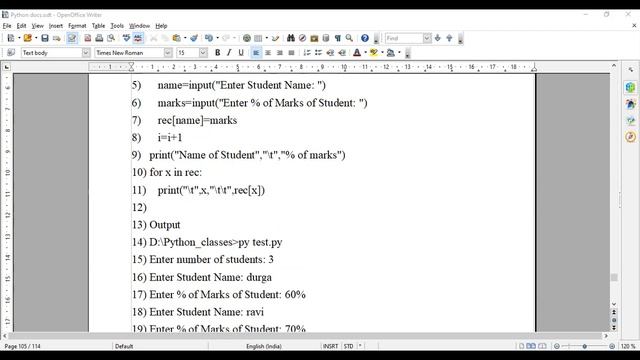Toggle Nonprinting Characters pilcrow icon
640x360 pixels.
pos(338,38)
